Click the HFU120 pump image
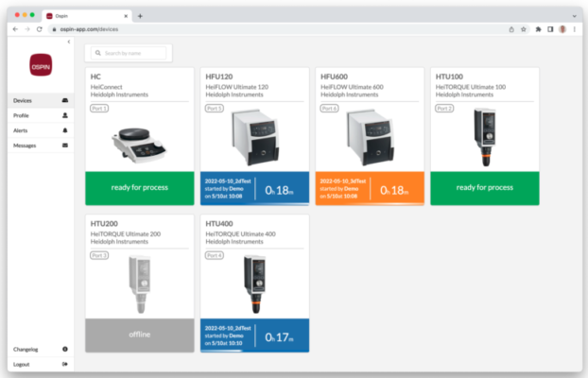This screenshot has height=378, width=588. tap(255, 137)
